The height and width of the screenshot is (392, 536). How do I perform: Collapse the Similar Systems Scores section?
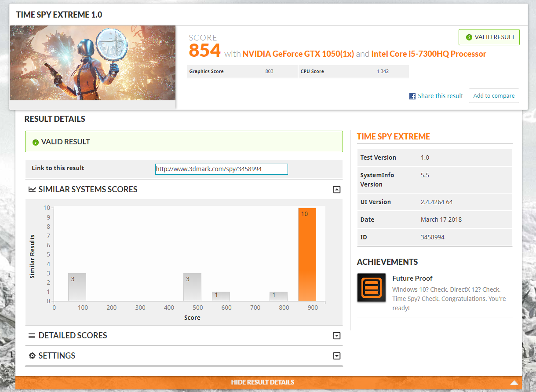(x=337, y=190)
